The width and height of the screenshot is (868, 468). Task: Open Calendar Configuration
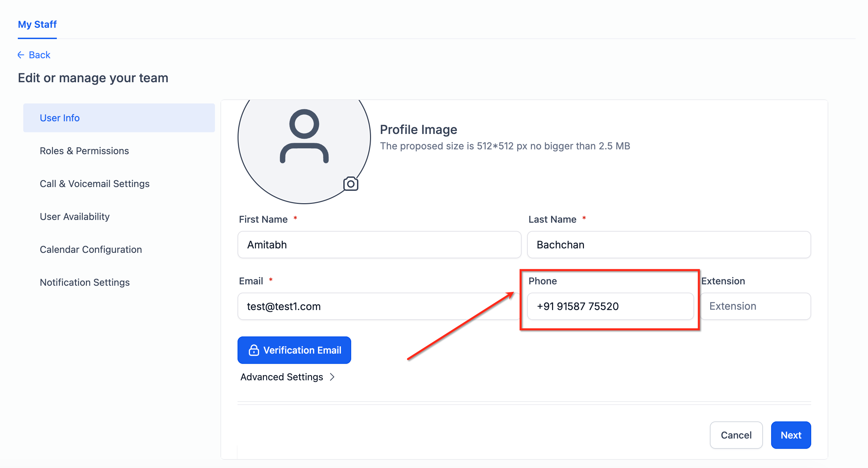tap(91, 249)
